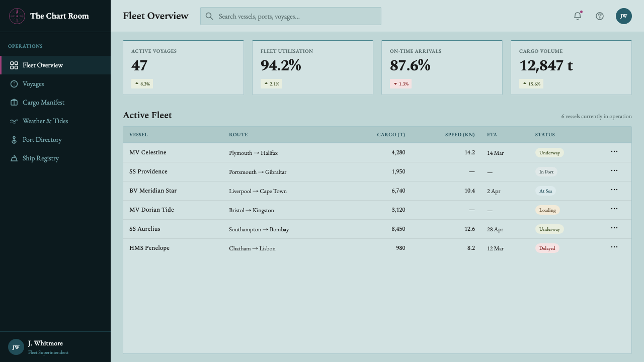Image resolution: width=644 pixels, height=362 pixels.
Task: Open row actions for SS Providence
Action: pyautogui.click(x=614, y=170)
